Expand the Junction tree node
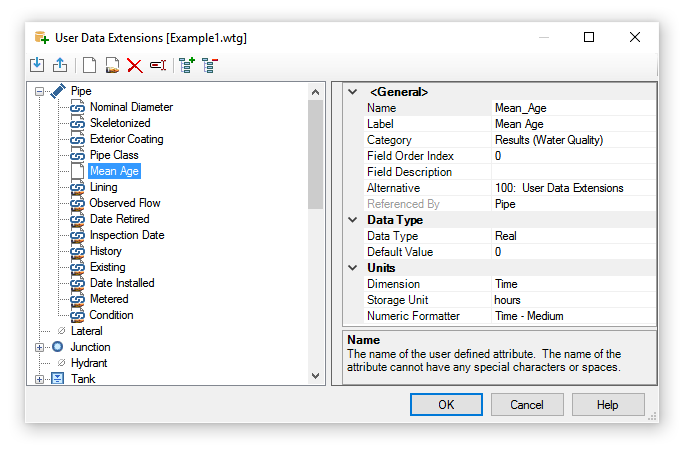This screenshot has height=457, width=682. coord(40,347)
